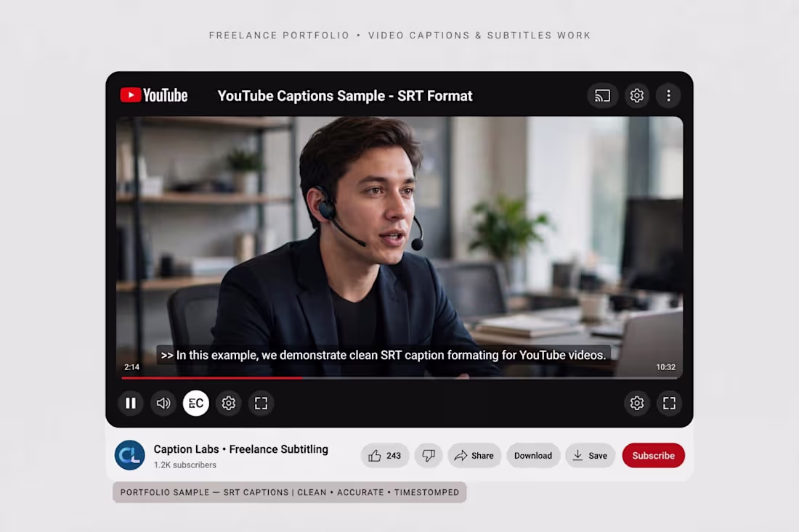Click the total duration 10:32

tap(665, 367)
